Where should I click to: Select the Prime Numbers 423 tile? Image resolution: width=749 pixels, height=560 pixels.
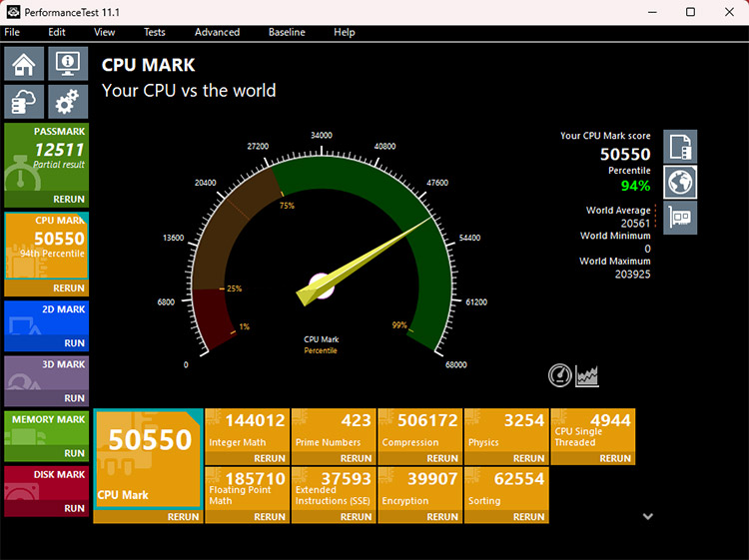tap(334, 430)
